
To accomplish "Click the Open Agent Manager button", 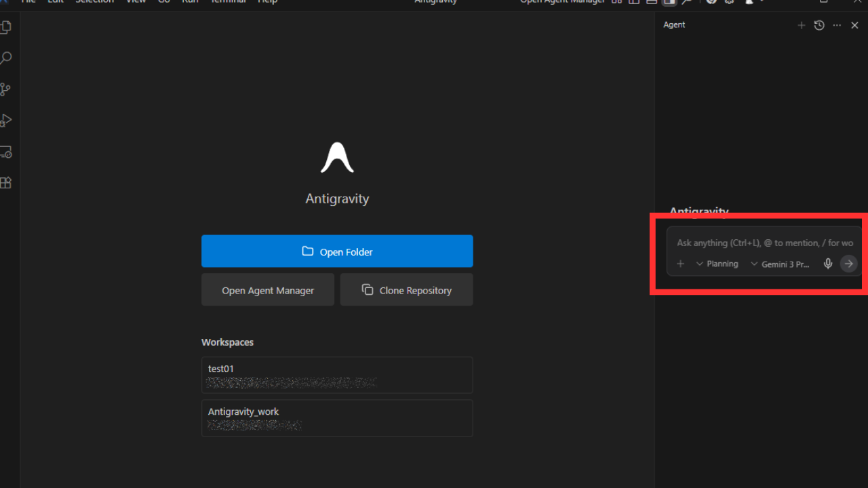I will 268,290.
